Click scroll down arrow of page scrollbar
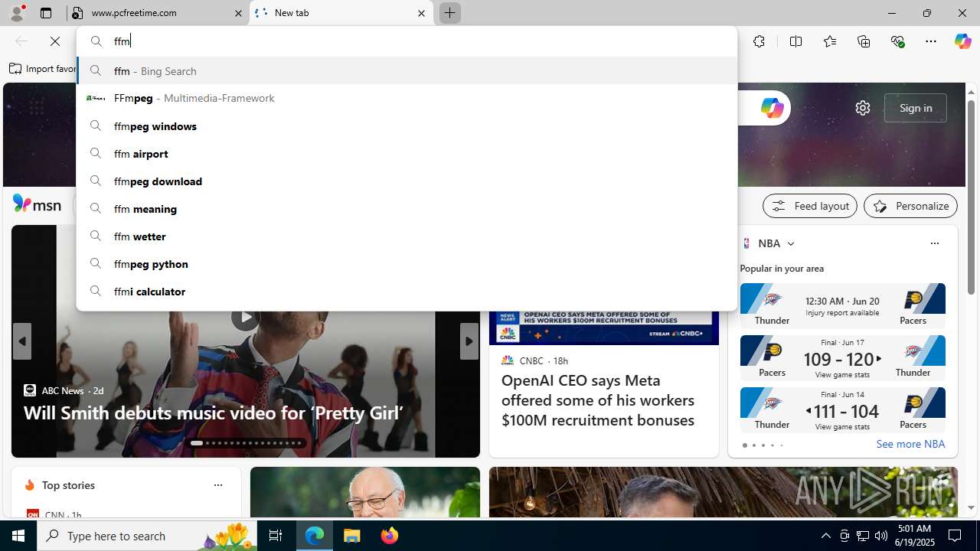 971,507
